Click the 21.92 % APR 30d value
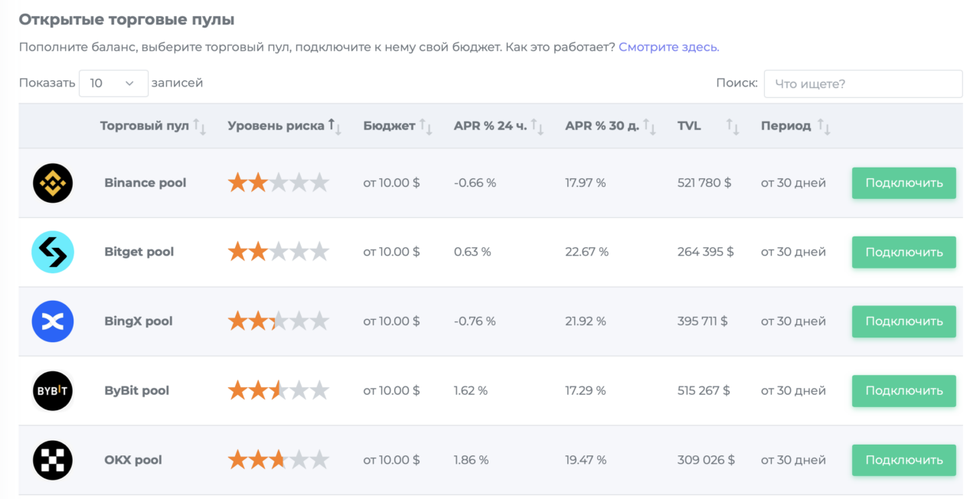This screenshot has height=499, width=980. (x=586, y=321)
